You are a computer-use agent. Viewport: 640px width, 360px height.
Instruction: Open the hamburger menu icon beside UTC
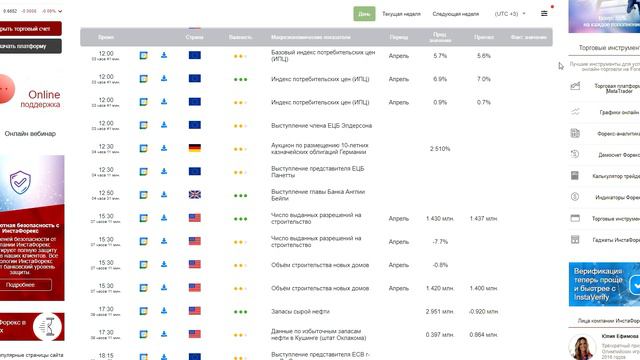(x=544, y=13)
